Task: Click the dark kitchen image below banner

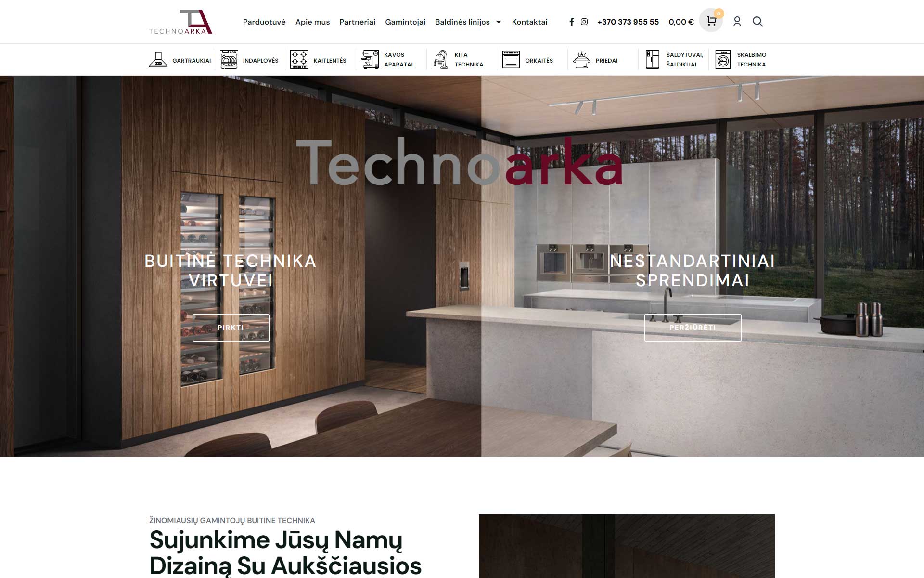Action: 627,546
